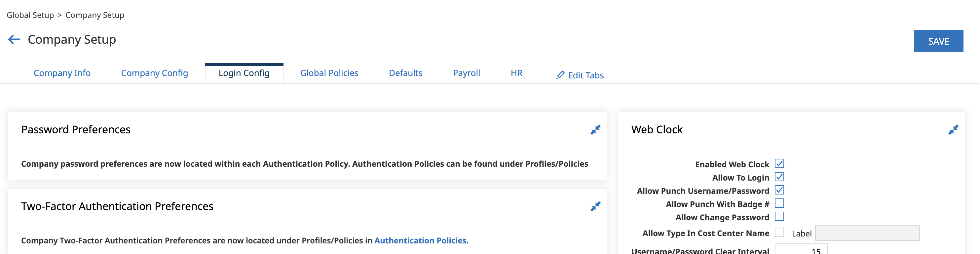Collapse the Two-Factor Authentication Preferences panel
Image resolution: width=980 pixels, height=254 pixels.
click(595, 207)
